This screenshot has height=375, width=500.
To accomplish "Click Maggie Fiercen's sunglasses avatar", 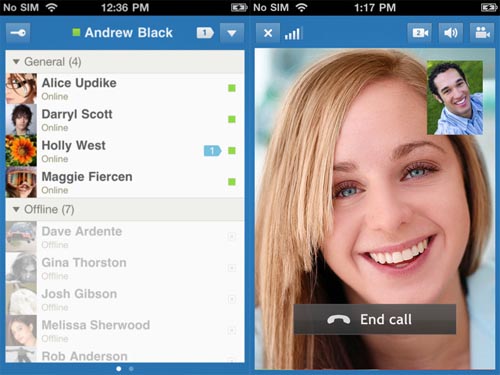I will 21,182.
